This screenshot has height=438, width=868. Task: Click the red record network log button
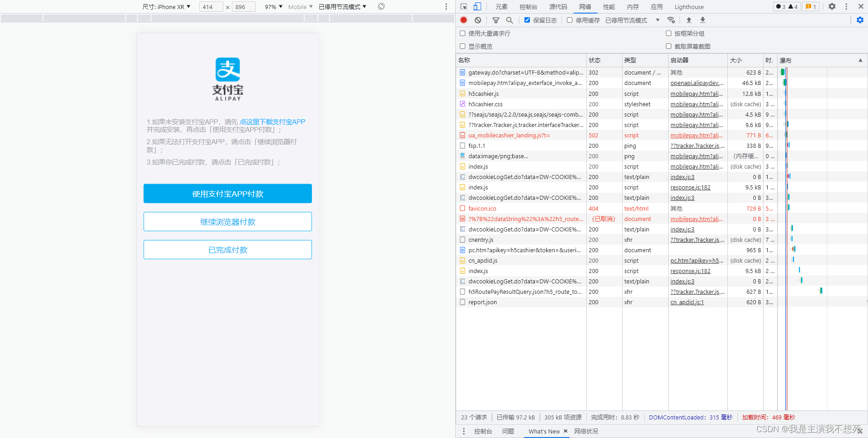coord(464,20)
